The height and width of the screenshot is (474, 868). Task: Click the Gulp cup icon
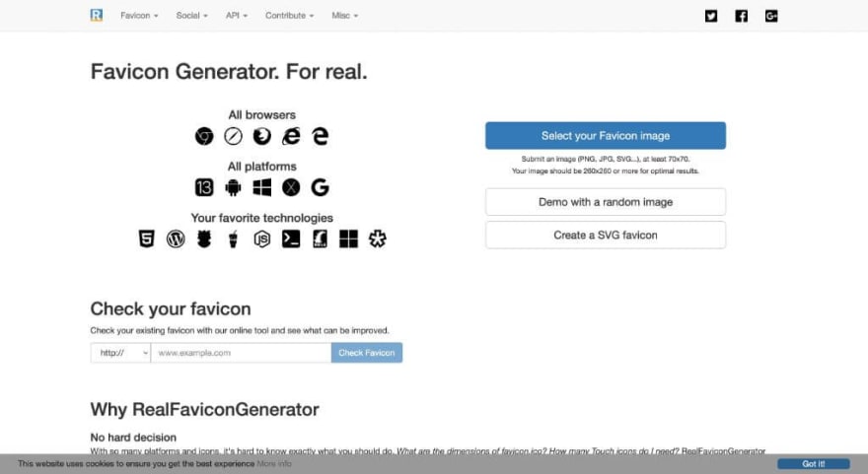click(x=233, y=238)
